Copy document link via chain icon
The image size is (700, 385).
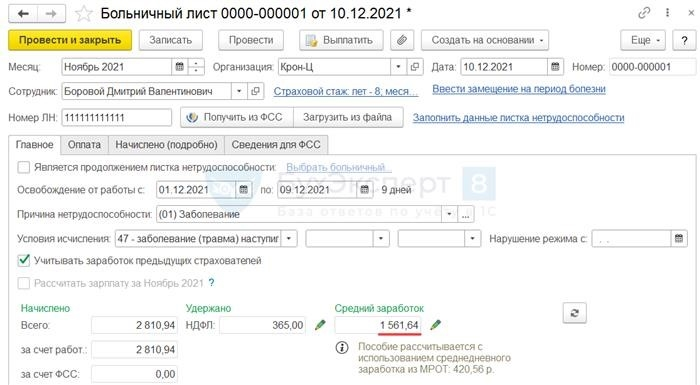pos(644,13)
